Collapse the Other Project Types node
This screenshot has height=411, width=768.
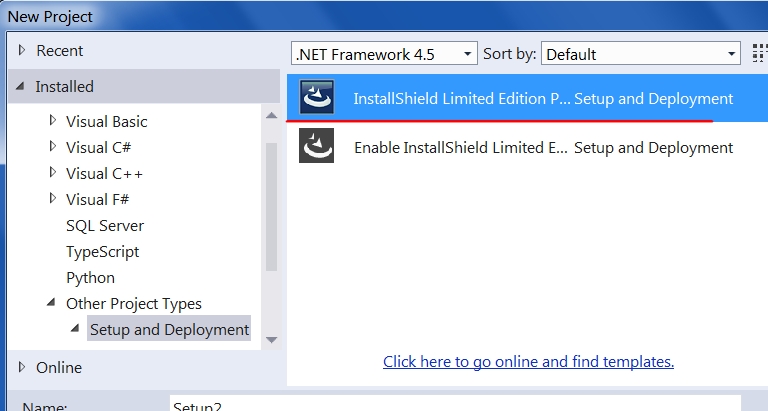[x=51, y=302]
